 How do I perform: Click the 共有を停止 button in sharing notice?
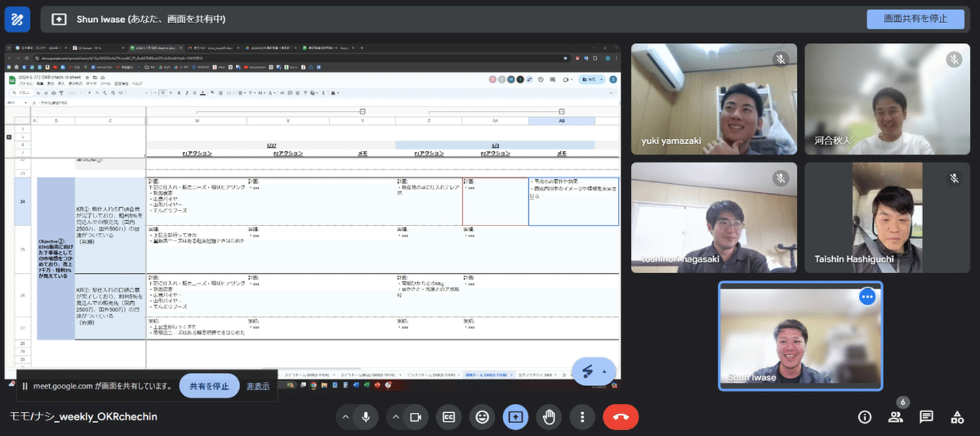(x=209, y=386)
